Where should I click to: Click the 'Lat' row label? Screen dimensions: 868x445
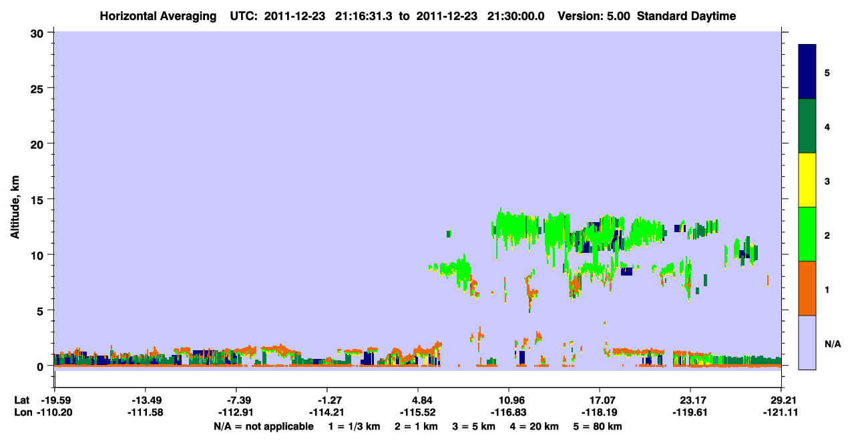point(21,400)
